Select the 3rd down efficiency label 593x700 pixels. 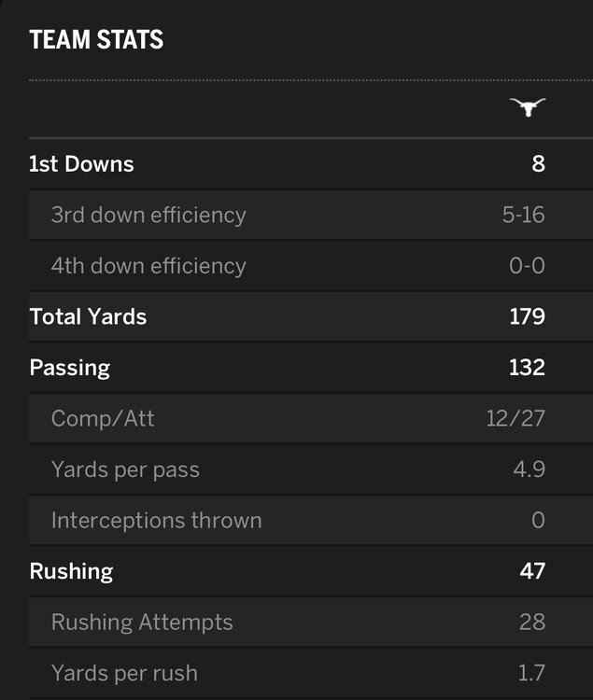[x=148, y=215]
